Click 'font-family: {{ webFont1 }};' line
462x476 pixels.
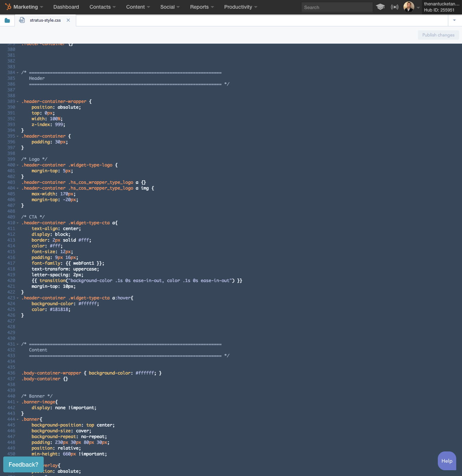pos(68,263)
